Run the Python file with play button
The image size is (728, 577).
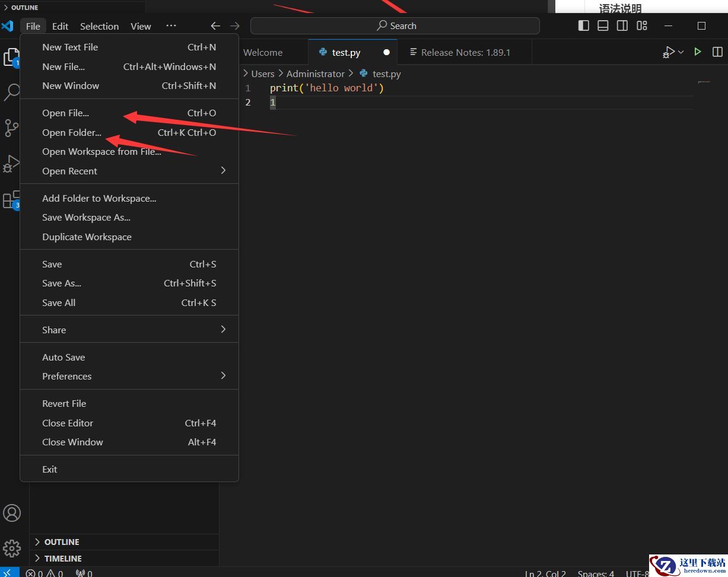tap(698, 52)
